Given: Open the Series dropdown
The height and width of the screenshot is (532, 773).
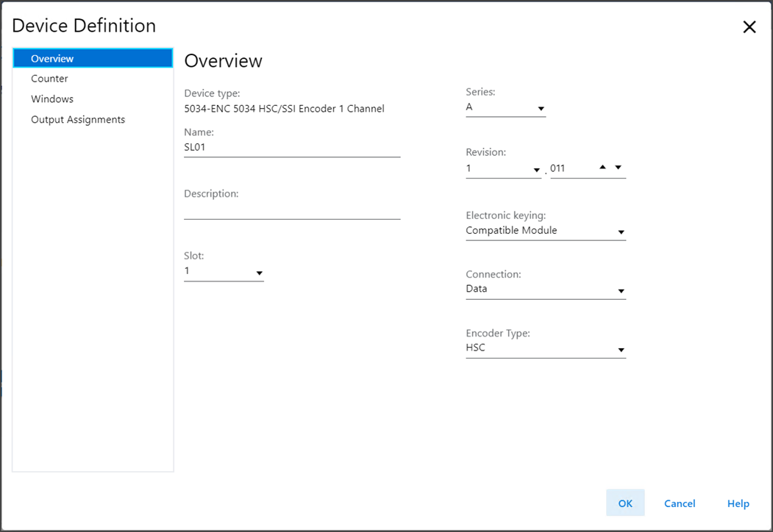Looking at the screenshot, I should point(505,108).
